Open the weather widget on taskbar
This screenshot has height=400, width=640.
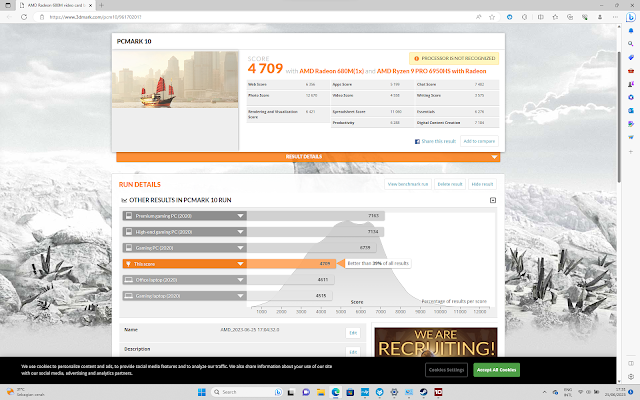(x=27, y=392)
